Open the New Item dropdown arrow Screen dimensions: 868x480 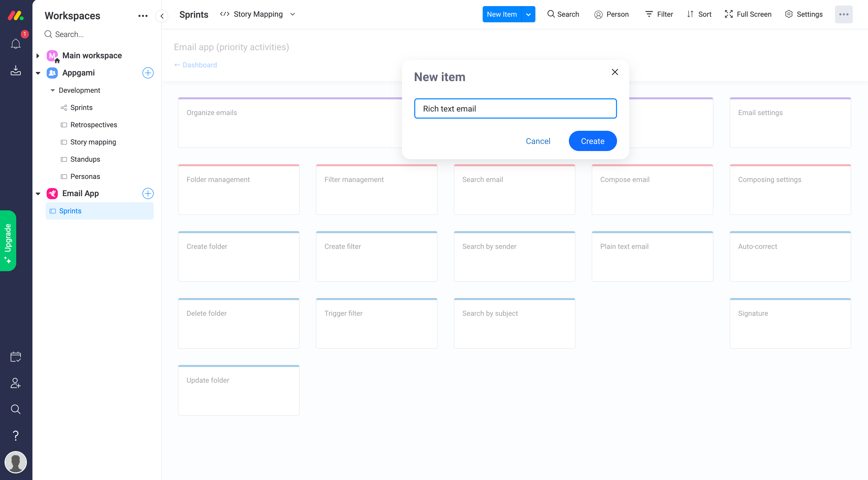528,14
